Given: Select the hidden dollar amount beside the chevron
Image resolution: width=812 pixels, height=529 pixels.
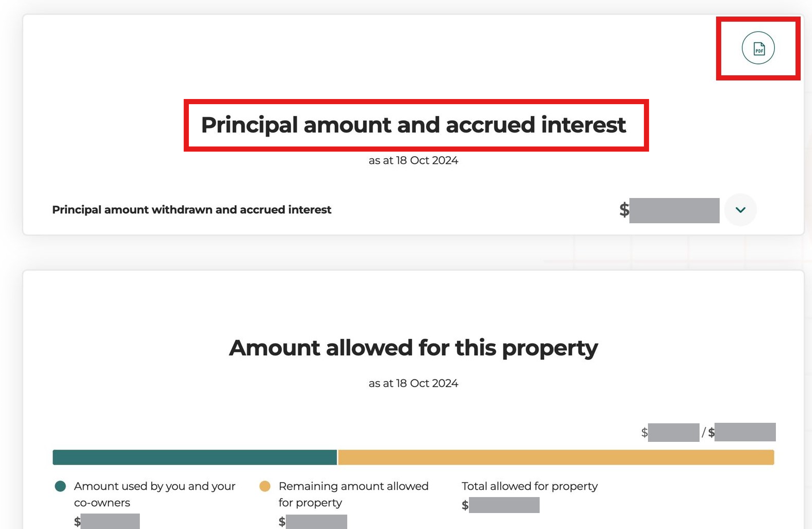Looking at the screenshot, I should [669, 210].
